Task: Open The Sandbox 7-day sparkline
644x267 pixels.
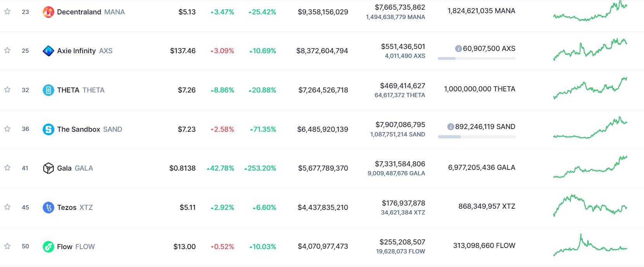Action: point(590,127)
